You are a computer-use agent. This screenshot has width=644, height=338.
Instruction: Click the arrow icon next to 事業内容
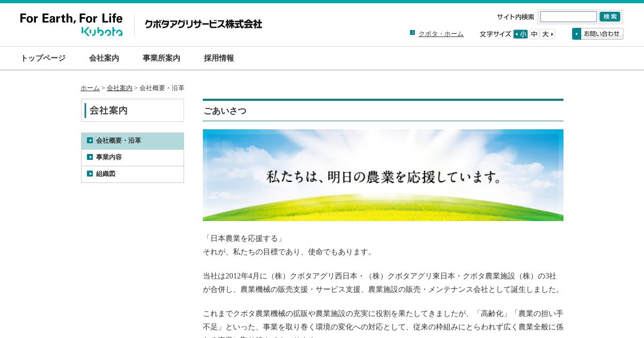[90, 157]
